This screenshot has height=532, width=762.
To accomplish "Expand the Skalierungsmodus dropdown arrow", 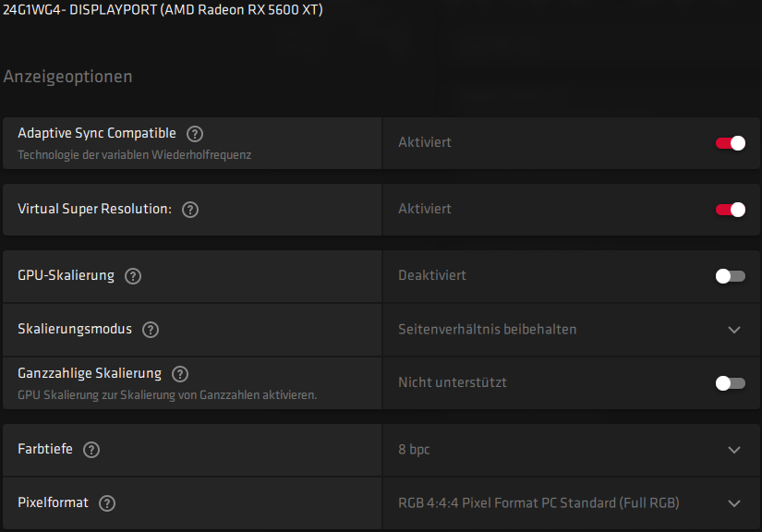I will [x=734, y=330].
